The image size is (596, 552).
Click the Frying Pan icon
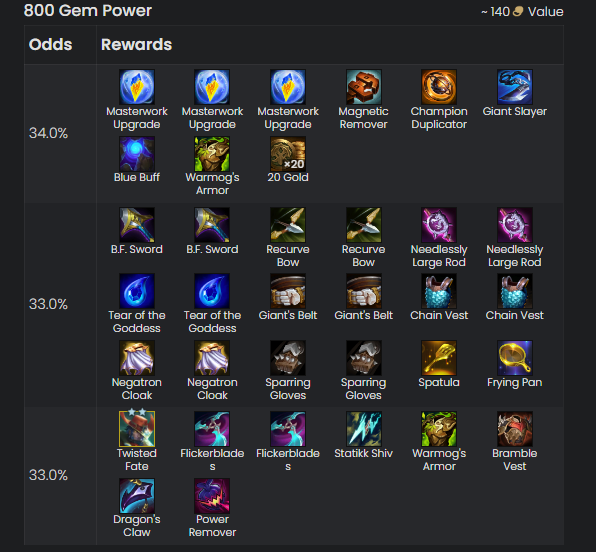pyautogui.click(x=515, y=358)
